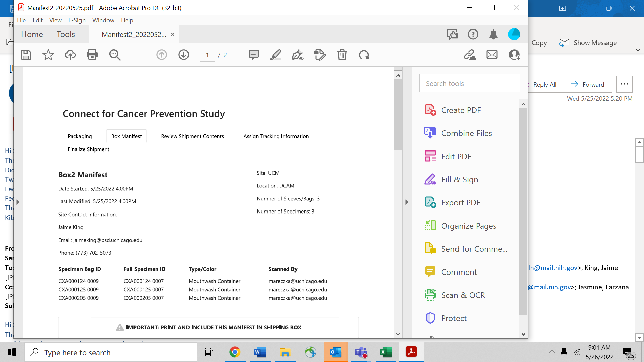This screenshot has height=362, width=644.
Task: Open the Find text magnifier tool
Action: click(115, 55)
